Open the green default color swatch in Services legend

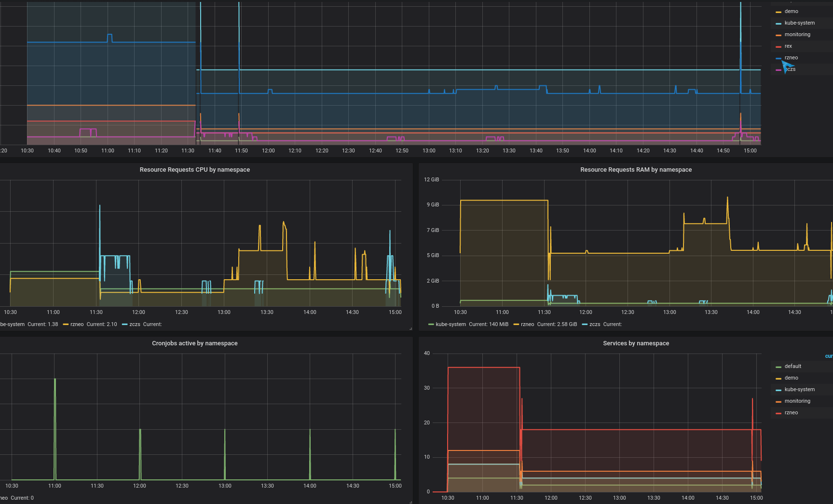tap(778, 367)
